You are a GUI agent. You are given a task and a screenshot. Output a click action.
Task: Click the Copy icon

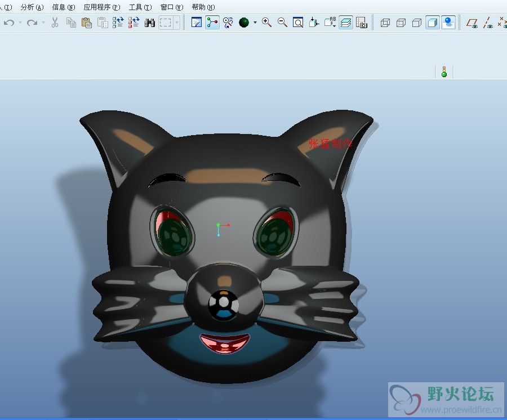71,23
